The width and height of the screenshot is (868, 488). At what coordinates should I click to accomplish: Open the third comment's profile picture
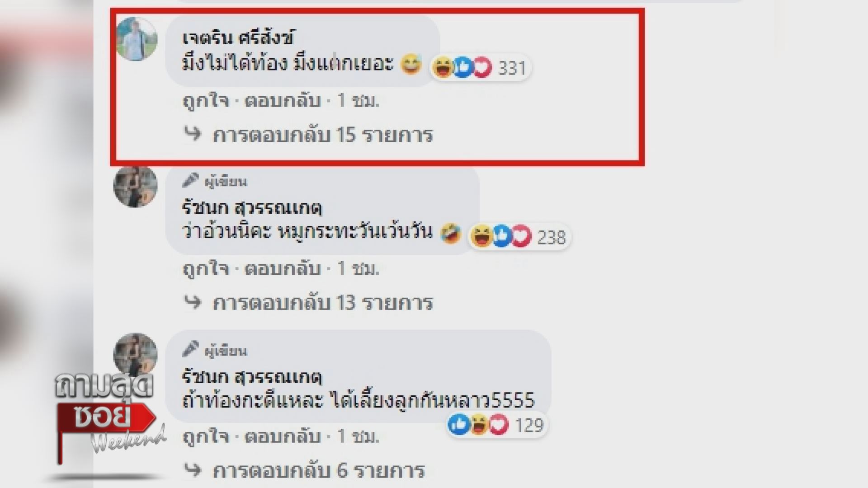pos(135,354)
